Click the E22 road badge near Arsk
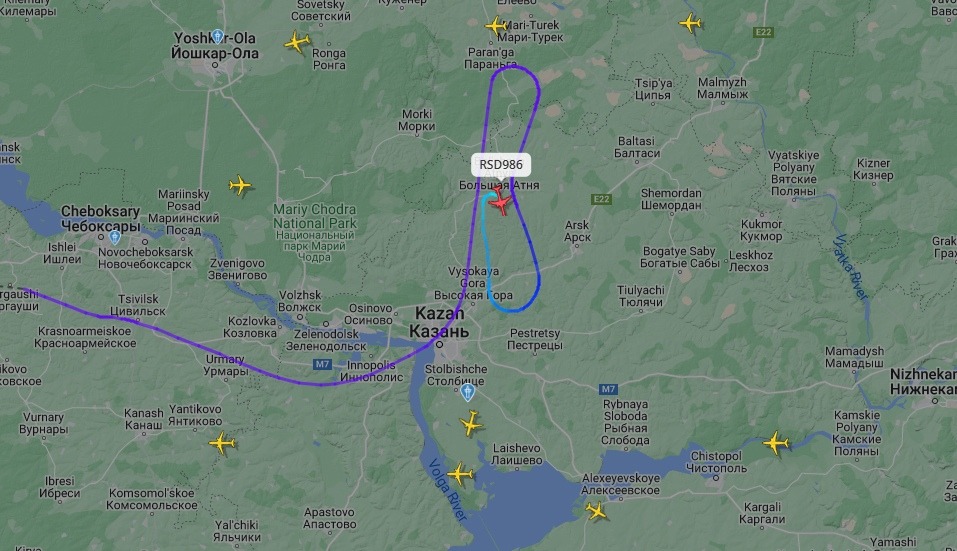The width and height of the screenshot is (957, 551). click(601, 199)
